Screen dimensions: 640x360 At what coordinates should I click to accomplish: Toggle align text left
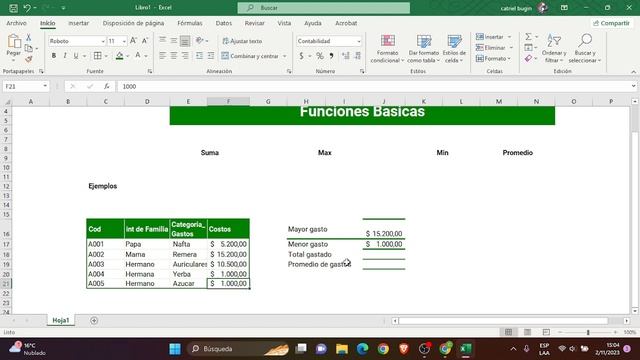tap(162, 56)
